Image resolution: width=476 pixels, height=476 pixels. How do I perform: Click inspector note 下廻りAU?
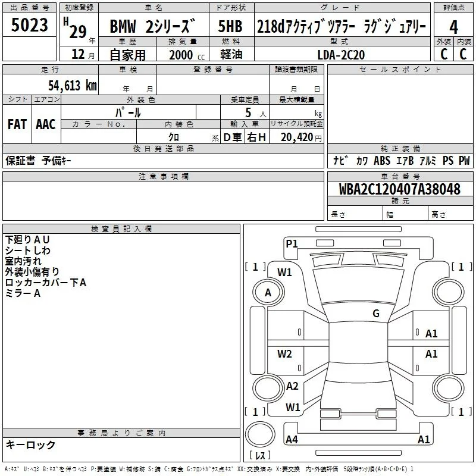coord(27,240)
